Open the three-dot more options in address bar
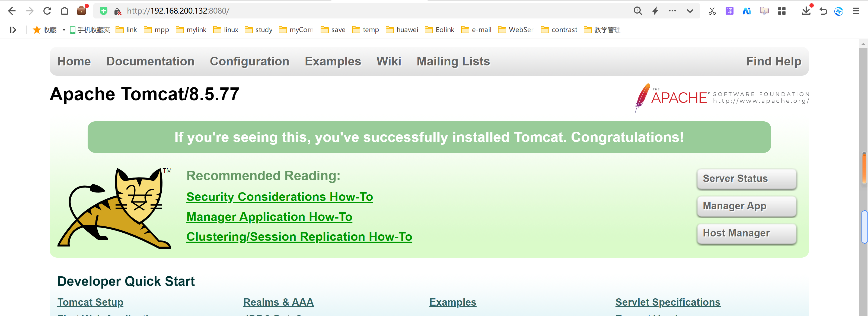The width and height of the screenshot is (868, 316). pyautogui.click(x=672, y=11)
